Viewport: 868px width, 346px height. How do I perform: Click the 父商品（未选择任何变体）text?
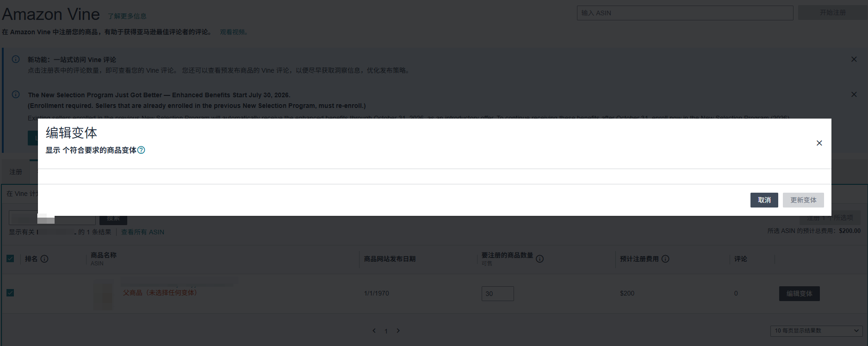coord(160,293)
